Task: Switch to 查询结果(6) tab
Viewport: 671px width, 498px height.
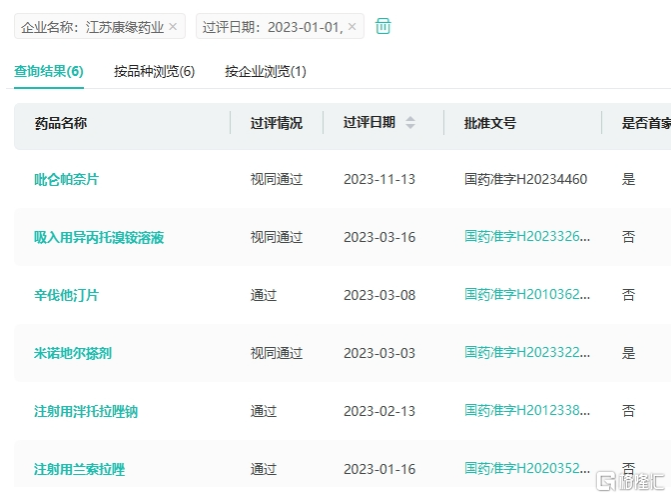Action: click(49, 71)
